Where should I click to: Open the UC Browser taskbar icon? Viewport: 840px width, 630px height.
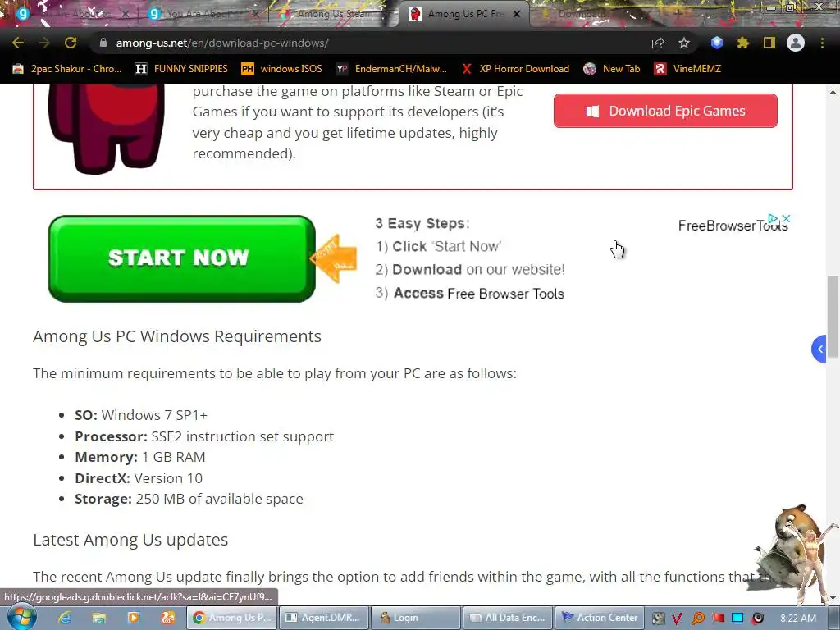pos(167,618)
